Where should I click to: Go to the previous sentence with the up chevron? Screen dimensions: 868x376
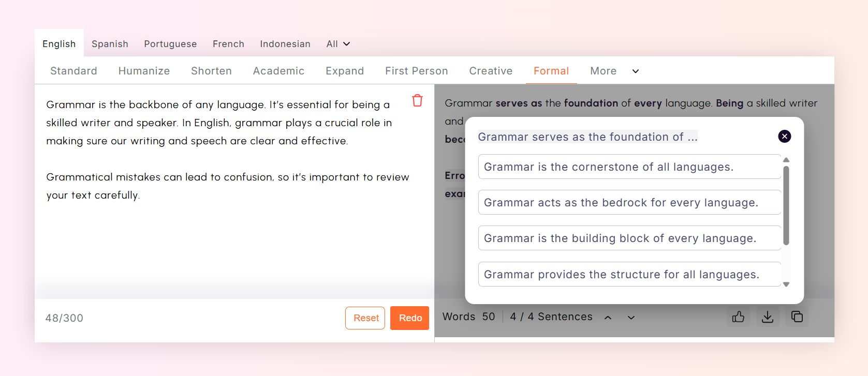click(608, 318)
